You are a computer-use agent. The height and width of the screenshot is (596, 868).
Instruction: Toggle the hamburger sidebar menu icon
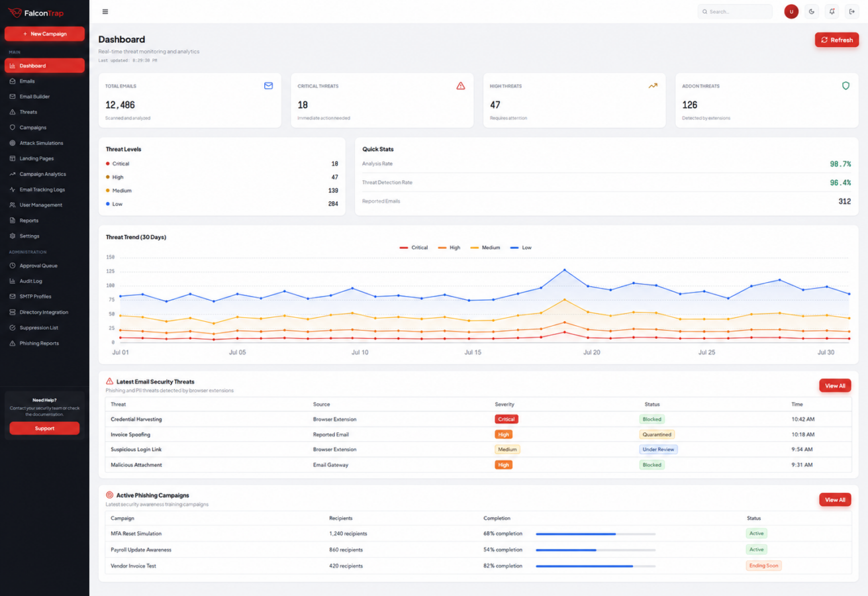pyautogui.click(x=105, y=11)
